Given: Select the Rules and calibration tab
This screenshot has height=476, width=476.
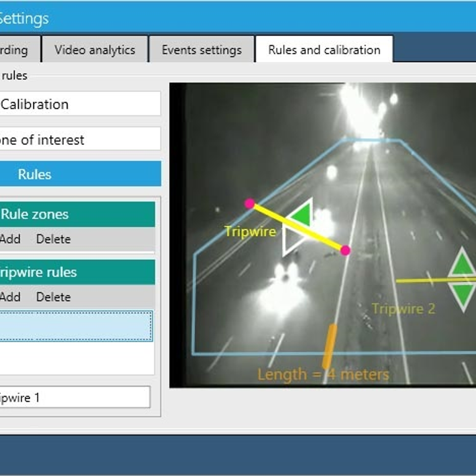Looking at the screenshot, I should pyautogui.click(x=324, y=50).
